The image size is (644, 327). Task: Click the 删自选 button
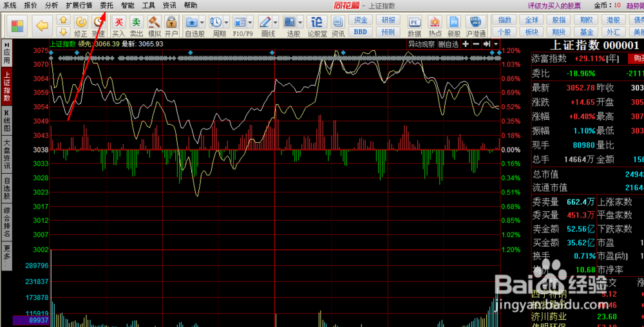point(448,44)
